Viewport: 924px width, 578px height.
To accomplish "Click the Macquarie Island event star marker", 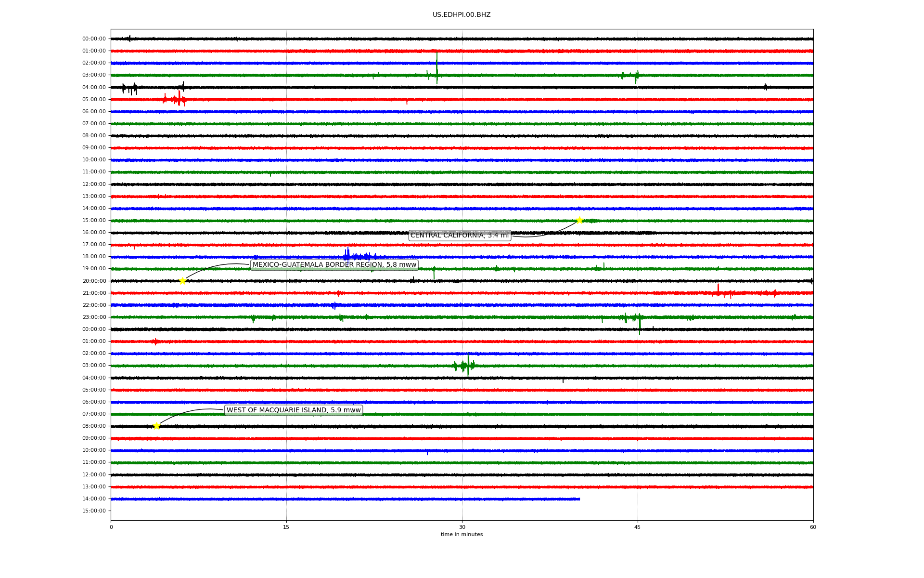I will (x=156, y=426).
